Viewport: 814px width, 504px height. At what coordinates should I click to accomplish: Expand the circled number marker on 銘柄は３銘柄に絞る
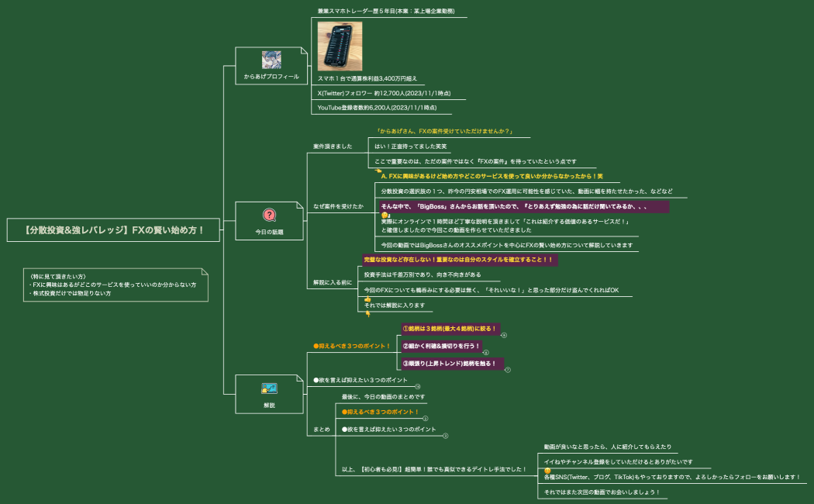pyautogui.click(x=502, y=335)
